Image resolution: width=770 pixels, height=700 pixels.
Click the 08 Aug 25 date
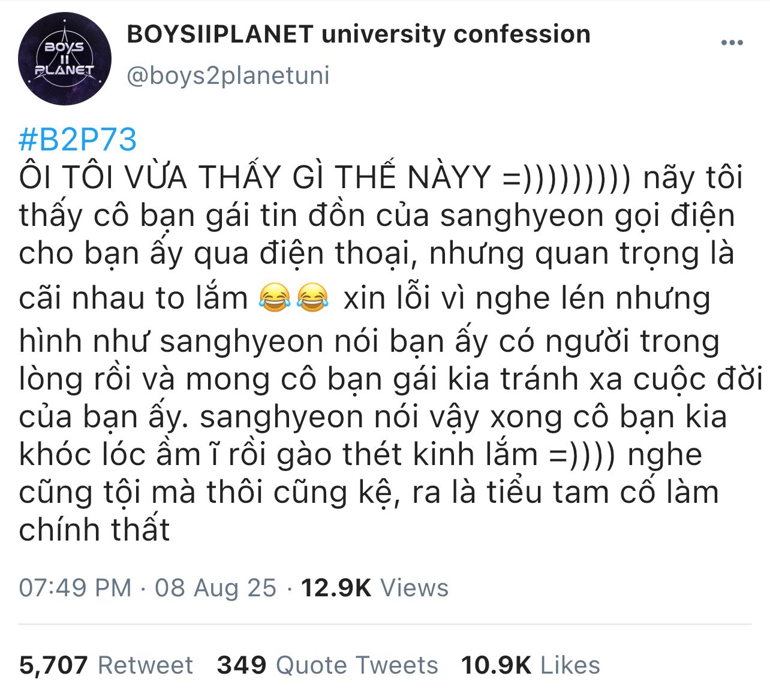[216, 588]
